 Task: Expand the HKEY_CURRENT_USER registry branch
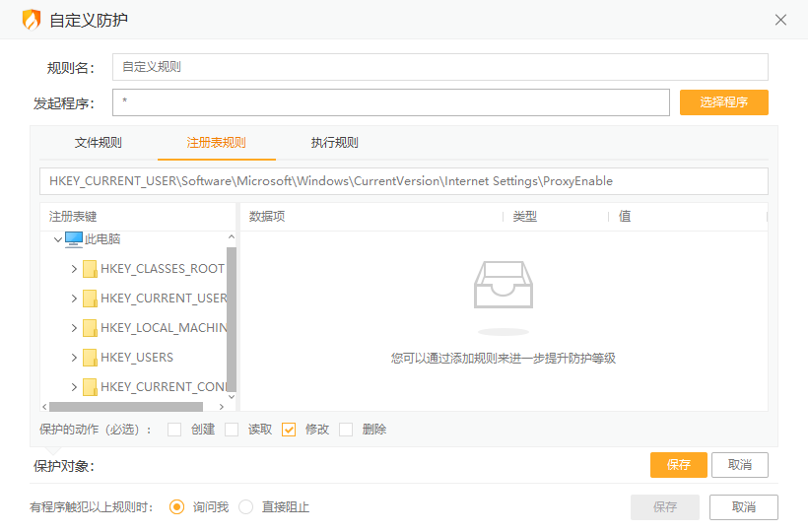74,299
